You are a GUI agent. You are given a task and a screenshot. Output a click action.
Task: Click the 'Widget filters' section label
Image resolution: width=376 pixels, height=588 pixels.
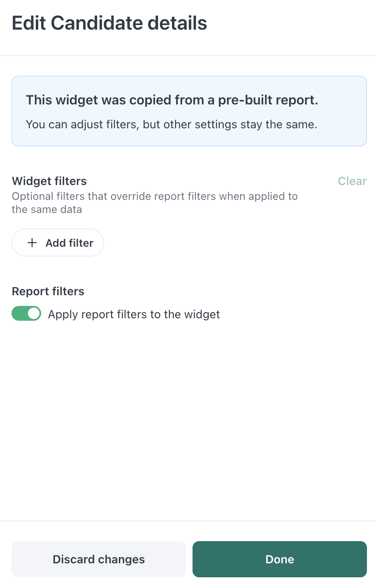point(49,181)
